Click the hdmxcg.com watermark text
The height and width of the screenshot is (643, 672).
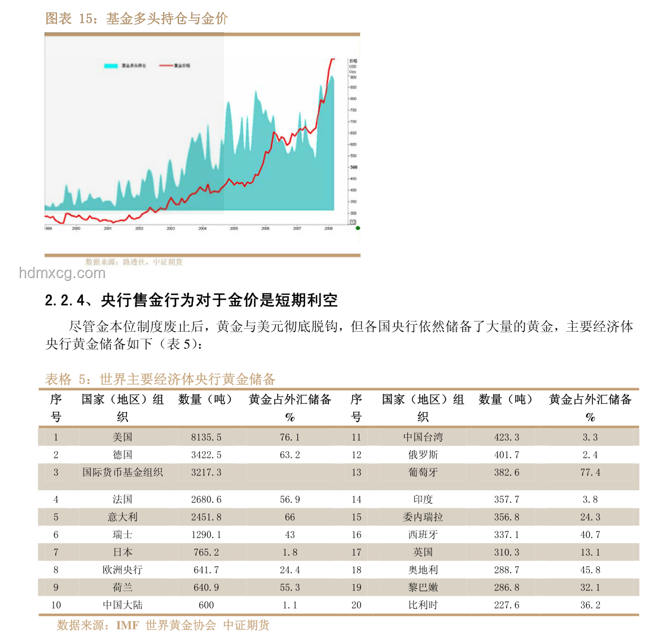pos(62,273)
